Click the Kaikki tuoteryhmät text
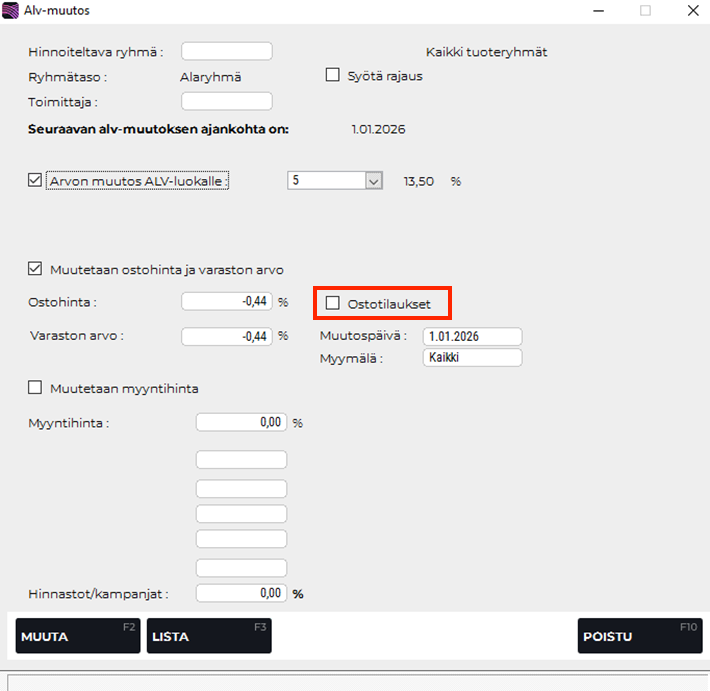Image resolution: width=710 pixels, height=691 pixels. 486,52
